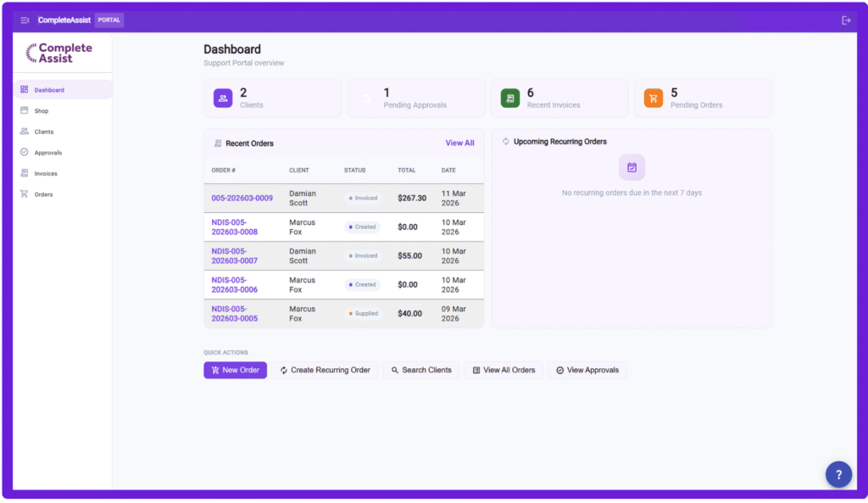The height and width of the screenshot is (503, 868).
Task: Open Shop from the sidebar
Action: click(42, 111)
